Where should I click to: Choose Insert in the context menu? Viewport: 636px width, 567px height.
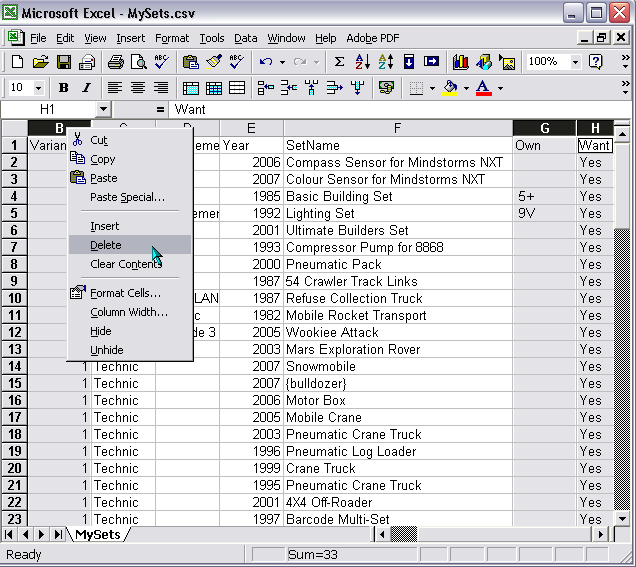tap(130, 226)
